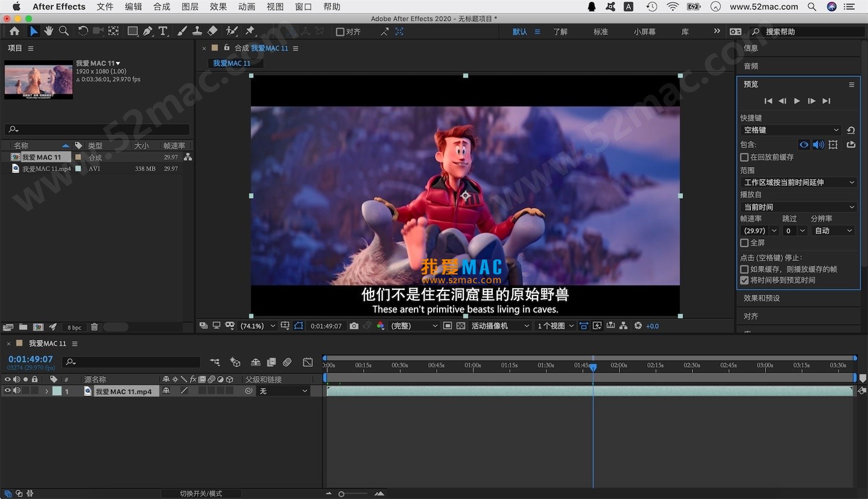Open 当前时间 play-from dropdown
The image size is (868, 499).
pos(799,207)
